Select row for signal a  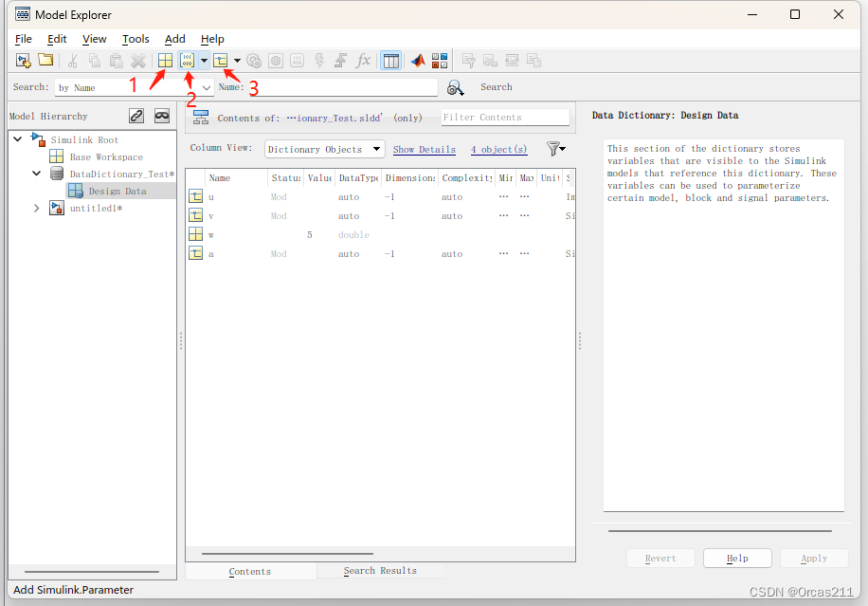click(x=381, y=254)
